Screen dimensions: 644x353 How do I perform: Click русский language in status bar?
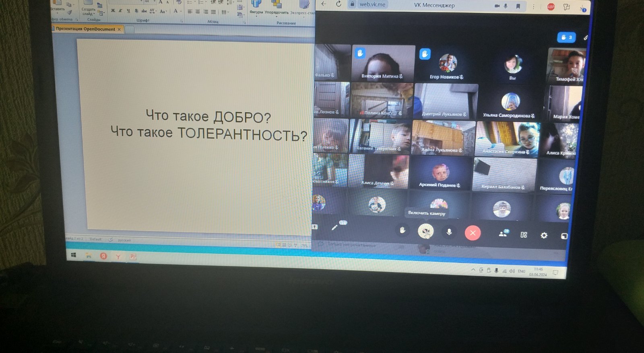point(124,240)
